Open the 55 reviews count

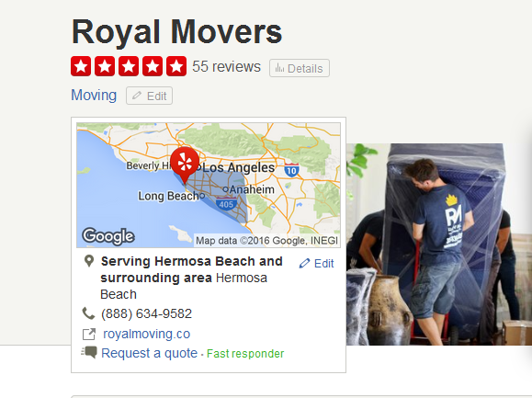pos(226,66)
